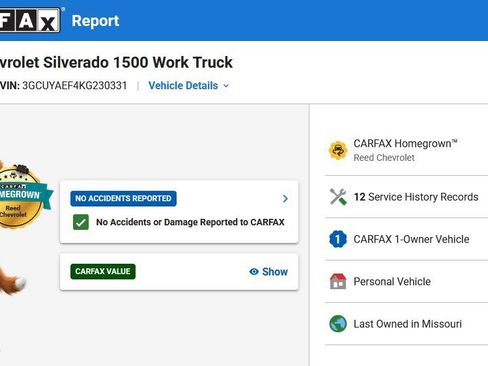Click the Chevrolet Silverado 1500 Work Truck title
Viewport: 488px width, 366px height.
(116, 62)
